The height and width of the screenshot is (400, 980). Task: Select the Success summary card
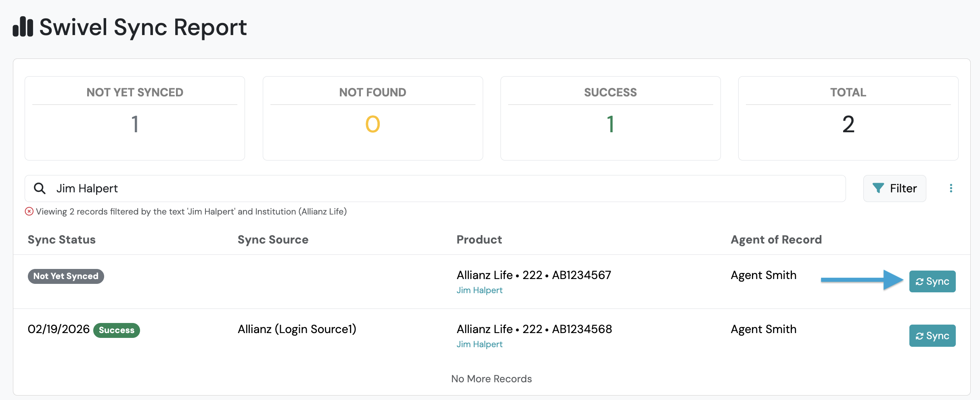coord(610,118)
